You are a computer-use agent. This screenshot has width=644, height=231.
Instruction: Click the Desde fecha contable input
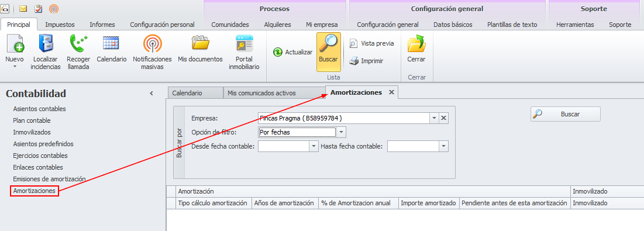[x=284, y=146]
